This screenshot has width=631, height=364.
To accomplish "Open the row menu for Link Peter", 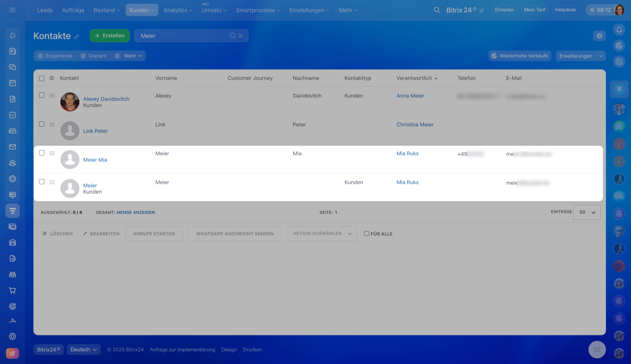I will [52, 124].
